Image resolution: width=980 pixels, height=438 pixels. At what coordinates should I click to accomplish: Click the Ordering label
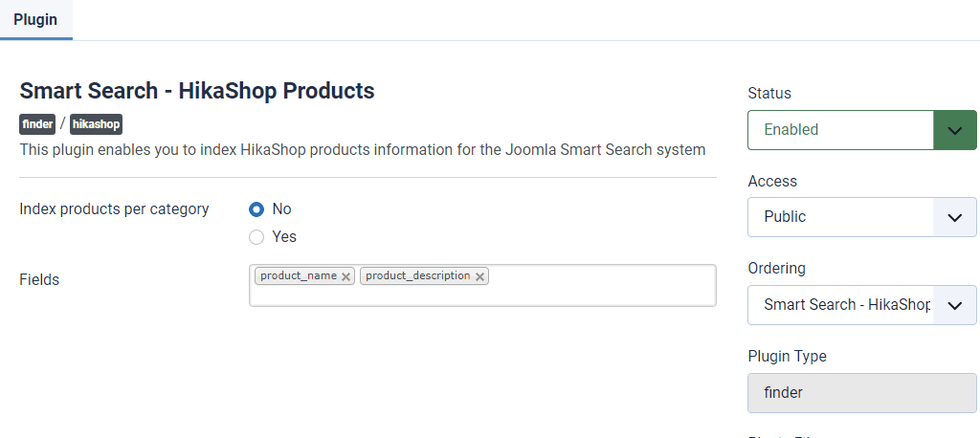tap(776, 268)
